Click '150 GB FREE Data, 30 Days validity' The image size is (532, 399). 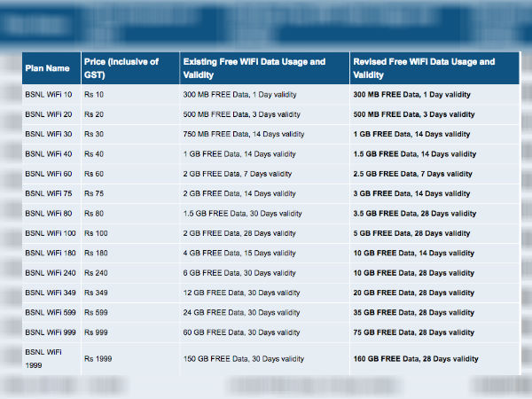click(244, 358)
